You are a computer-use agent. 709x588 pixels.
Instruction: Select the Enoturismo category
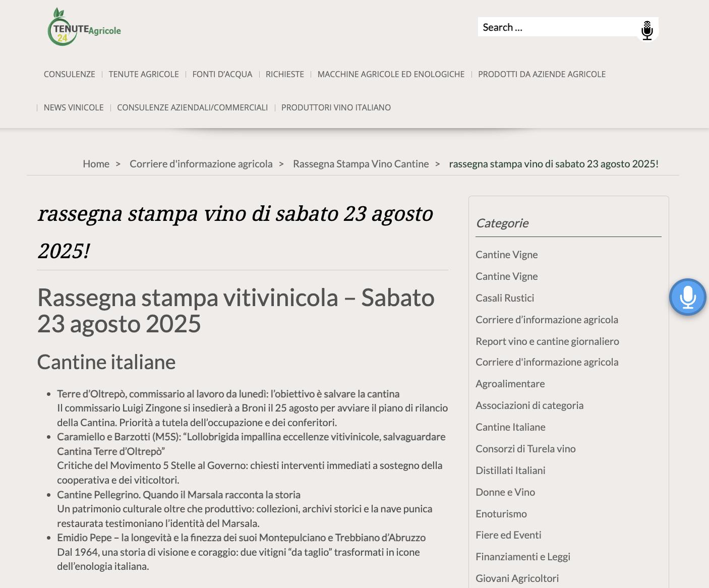point(501,514)
